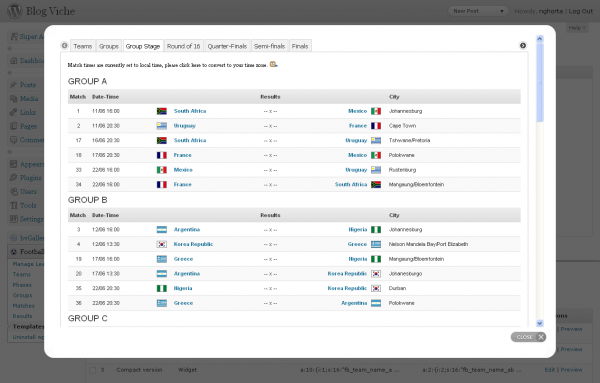Image resolution: width=600 pixels, height=383 pixels.
Task: Click the GROUP A heading
Action: pyautogui.click(x=87, y=81)
